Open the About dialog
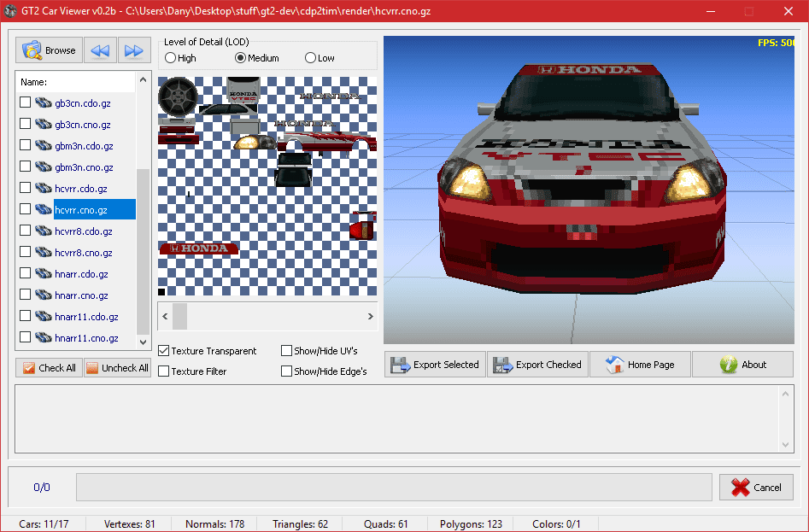The image size is (809, 532). (742, 365)
